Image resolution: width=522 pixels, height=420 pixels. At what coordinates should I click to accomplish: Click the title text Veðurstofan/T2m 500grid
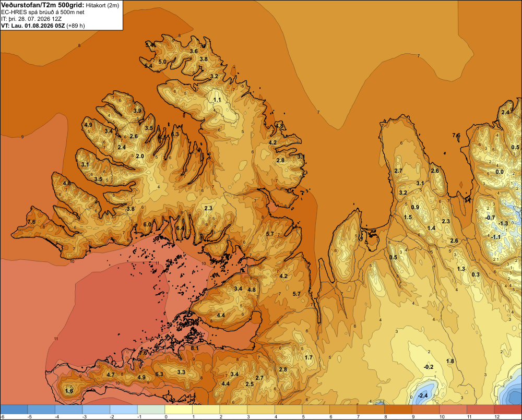(42, 5)
